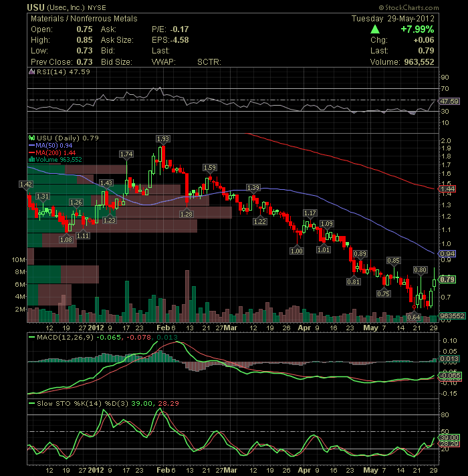Click the Open value 0.75
This screenshot has width=468, height=476.
point(84,29)
